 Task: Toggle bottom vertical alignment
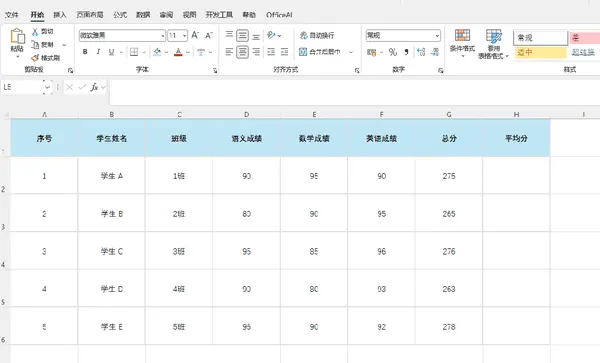(256, 36)
